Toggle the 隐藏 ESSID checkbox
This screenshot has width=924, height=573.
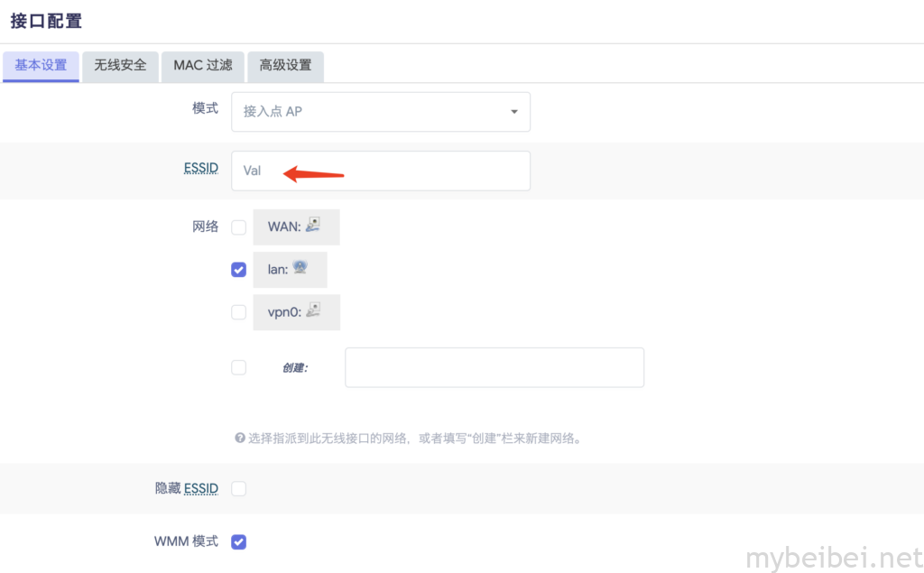click(238, 488)
